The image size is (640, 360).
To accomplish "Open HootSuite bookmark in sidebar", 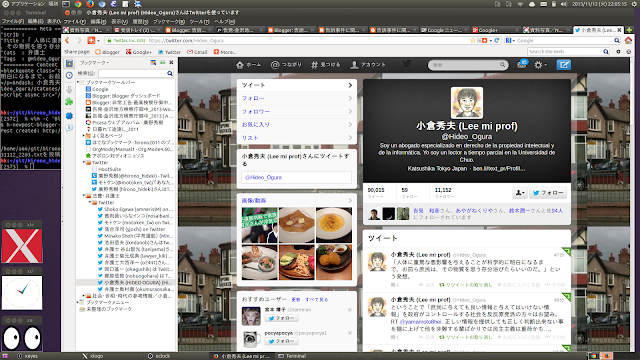I will click(x=106, y=169).
